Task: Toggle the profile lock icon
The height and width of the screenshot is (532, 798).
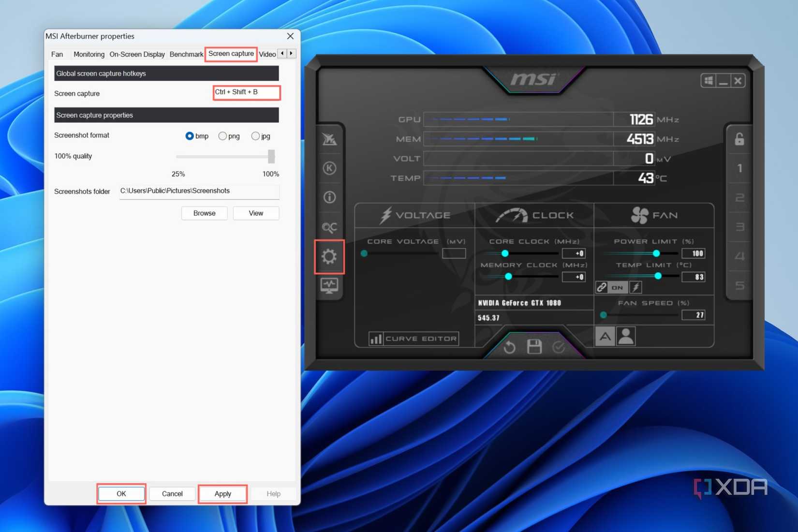Action: point(739,139)
